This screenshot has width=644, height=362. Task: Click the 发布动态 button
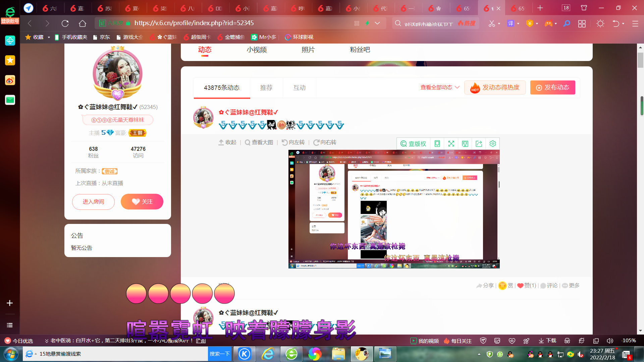pyautogui.click(x=552, y=87)
